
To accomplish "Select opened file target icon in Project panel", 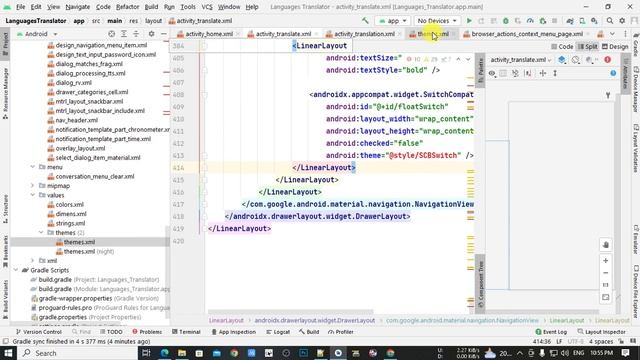I will pos(111,34).
